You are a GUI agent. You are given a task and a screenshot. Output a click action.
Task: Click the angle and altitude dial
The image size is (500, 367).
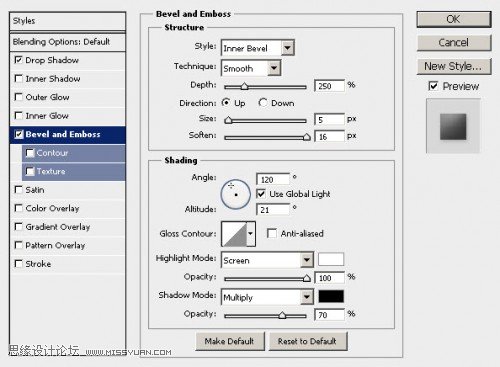click(x=236, y=194)
